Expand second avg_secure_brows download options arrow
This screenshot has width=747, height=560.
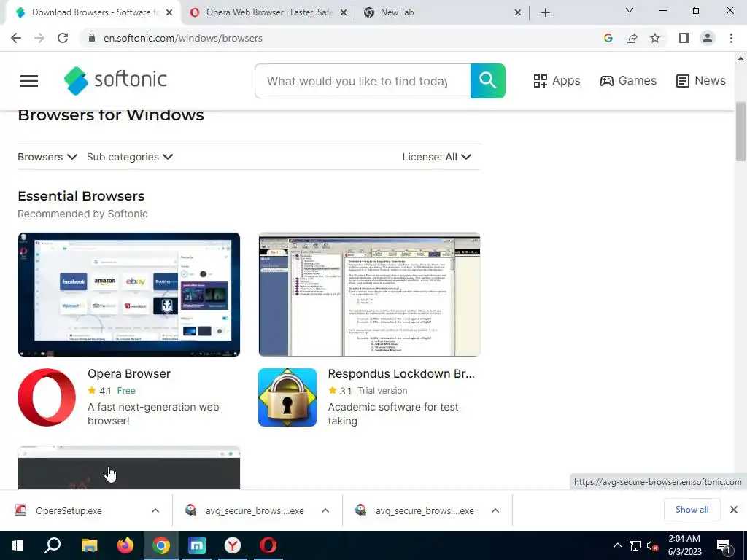[x=495, y=510]
